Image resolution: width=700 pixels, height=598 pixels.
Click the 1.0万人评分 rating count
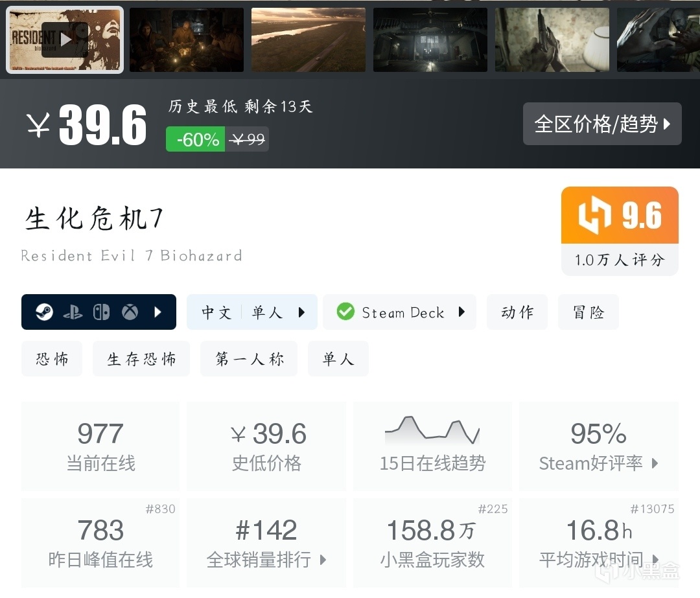coord(620,260)
